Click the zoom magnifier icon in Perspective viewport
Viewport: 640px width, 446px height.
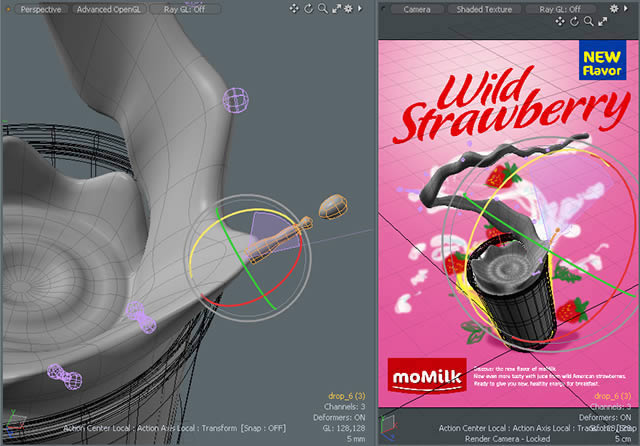(x=322, y=9)
